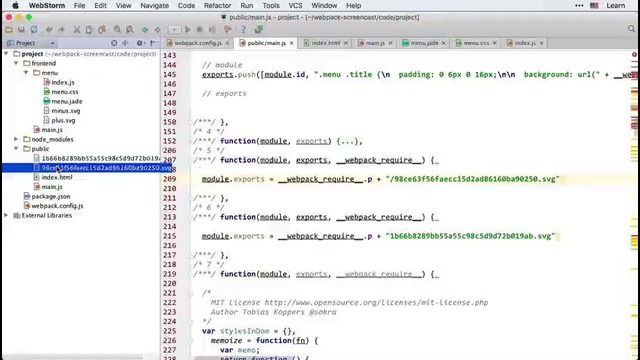Select menu.css in the project tree

[x=65, y=92]
